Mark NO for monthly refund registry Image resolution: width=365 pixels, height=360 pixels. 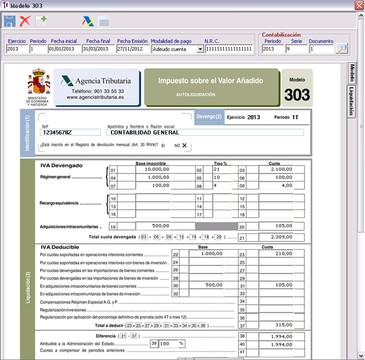click(x=184, y=145)
